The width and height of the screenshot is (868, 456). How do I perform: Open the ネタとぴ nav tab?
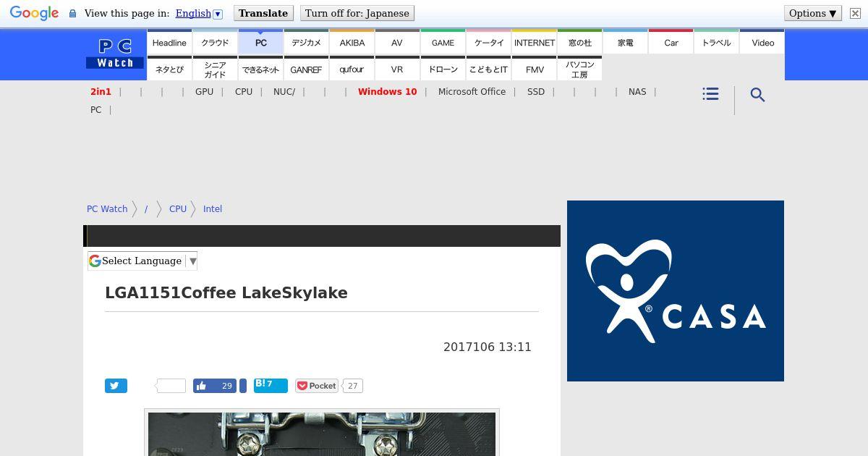tap(169, 69)
